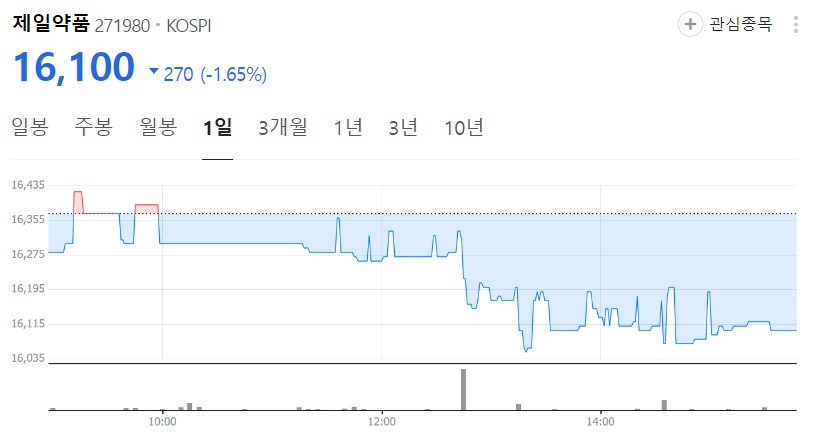Click the price change 270 value

[x=178, y=74]
